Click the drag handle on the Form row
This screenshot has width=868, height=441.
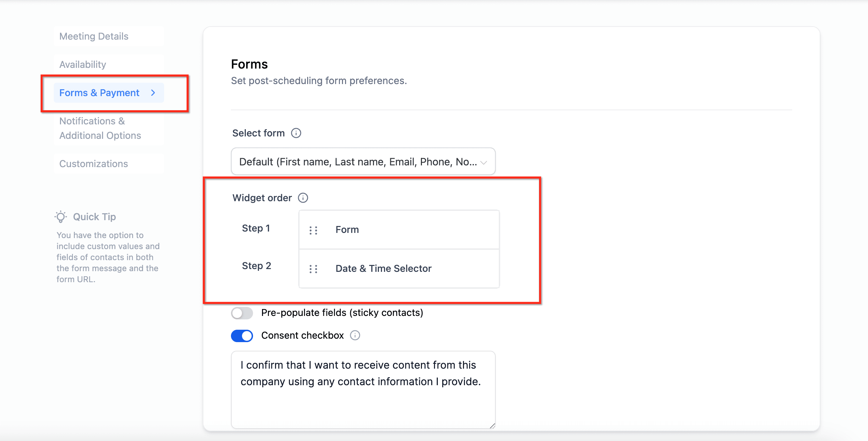pyautogui.click(x=313, y=230)
